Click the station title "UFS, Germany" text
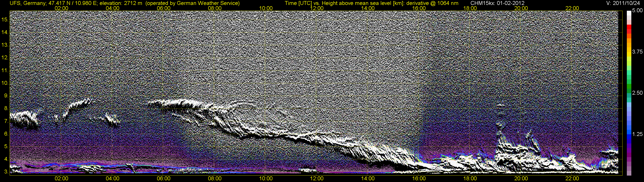Image resolution: width=644 pixels, height=182 pixels. (27, 3)
